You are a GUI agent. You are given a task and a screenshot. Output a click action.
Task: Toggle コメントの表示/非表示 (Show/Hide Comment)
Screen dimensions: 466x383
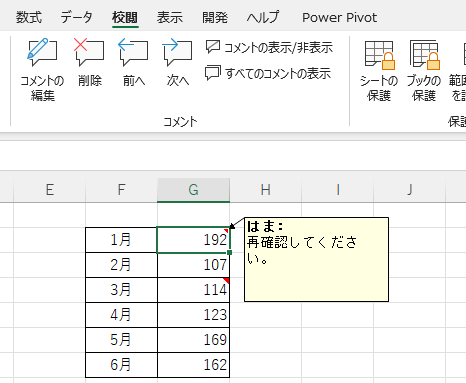[x=269, y=47]
